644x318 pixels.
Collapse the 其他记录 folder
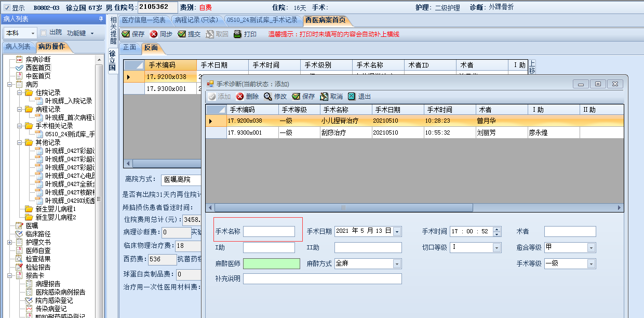coord(20,142)
